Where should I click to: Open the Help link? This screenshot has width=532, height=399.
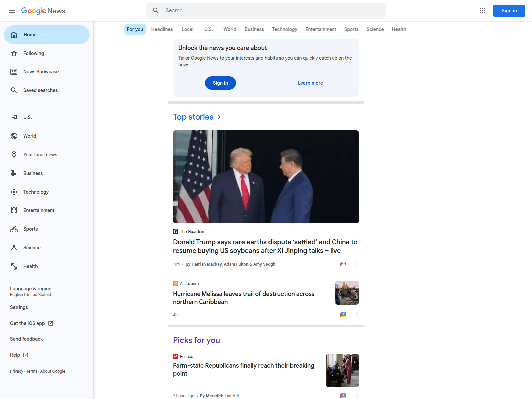[19, 355]
